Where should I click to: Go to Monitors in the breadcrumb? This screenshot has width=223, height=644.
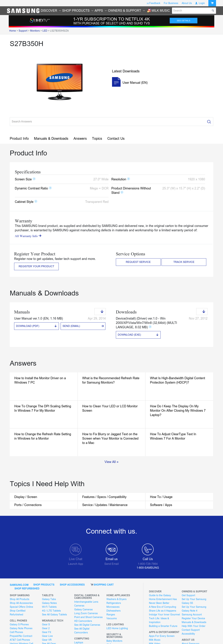tap(35, 31)
